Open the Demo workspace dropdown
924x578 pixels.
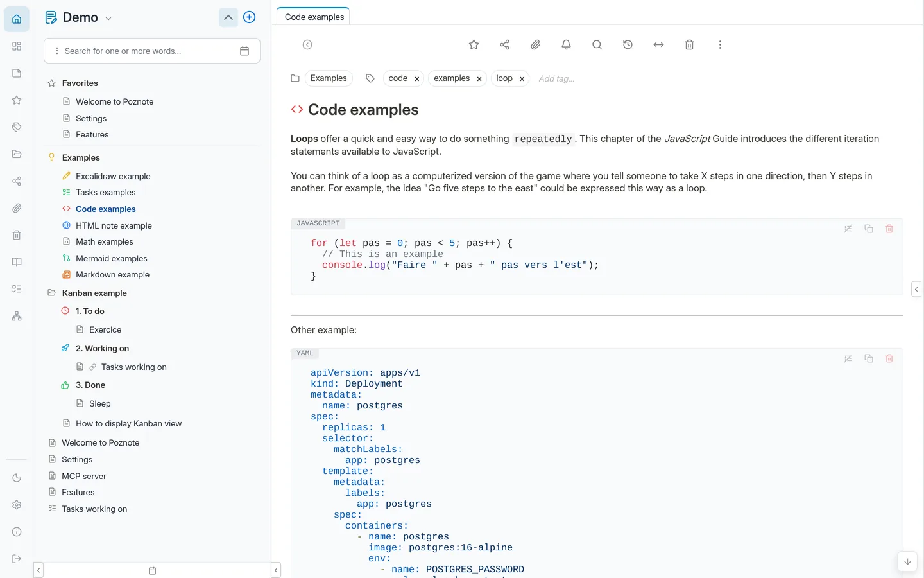pos(108,19)
